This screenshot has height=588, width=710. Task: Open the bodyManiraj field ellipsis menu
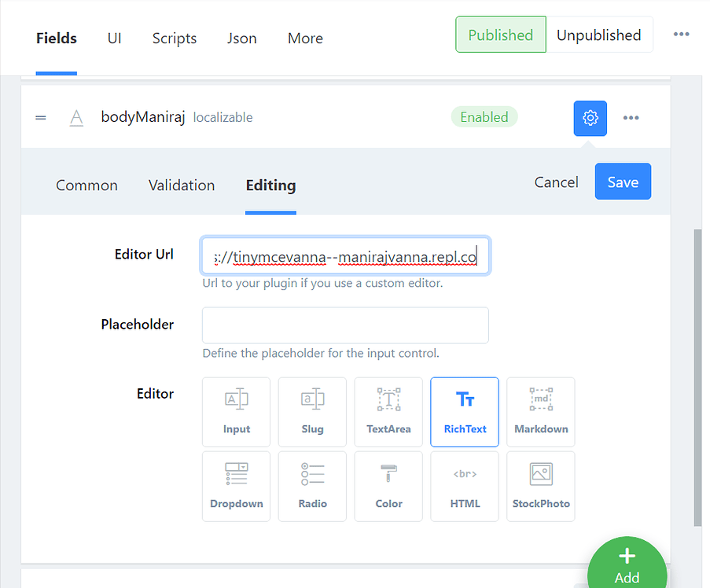pyautogui.click(x=631, y=118)
